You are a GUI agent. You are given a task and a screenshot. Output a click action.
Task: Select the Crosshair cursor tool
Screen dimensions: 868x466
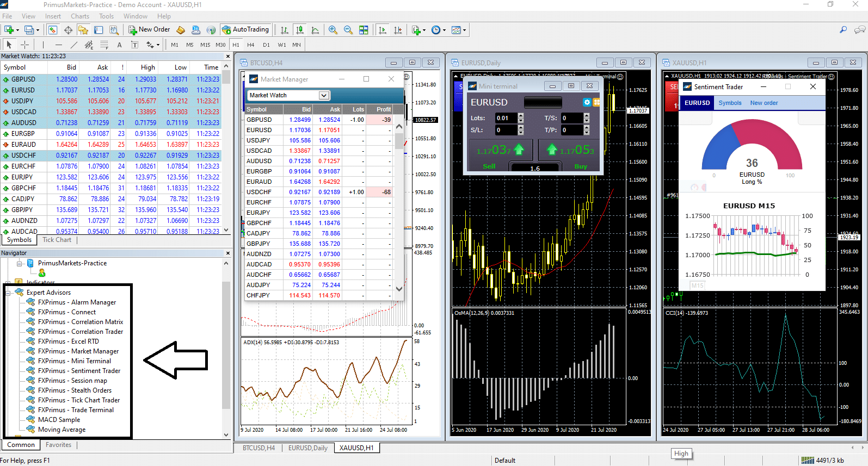24,45
